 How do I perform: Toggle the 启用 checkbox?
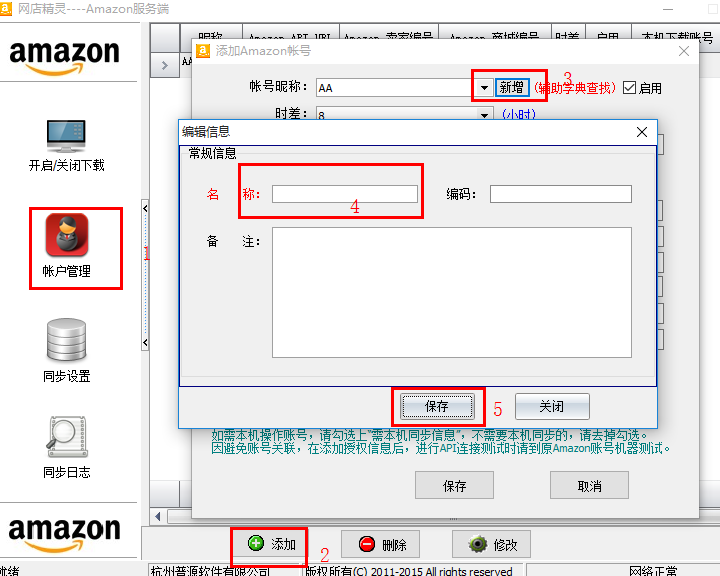pyautogui.click(x=630, y=87)
